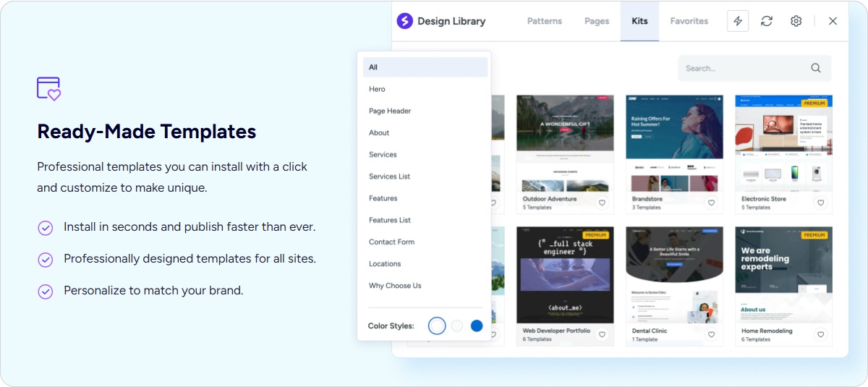Click the Ready-Made Templates heading
The image size is (868, 387).
pyautogui.click(x=147, y=132)
